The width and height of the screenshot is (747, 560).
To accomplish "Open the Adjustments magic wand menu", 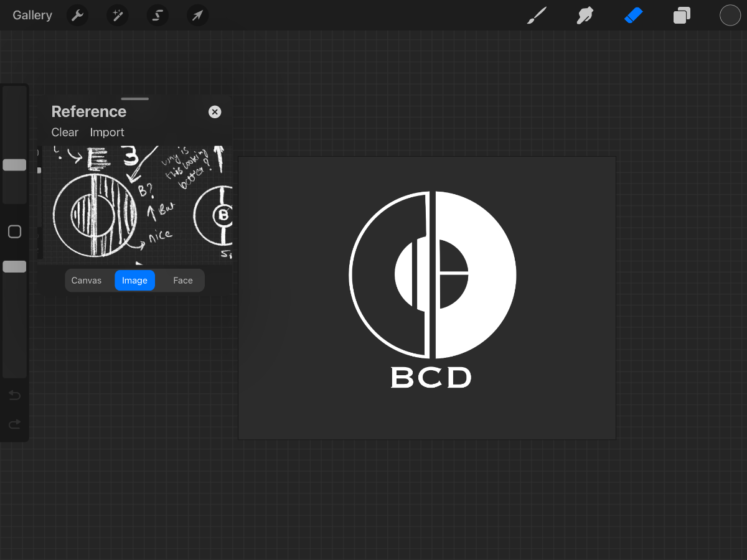I will coord(117,16).
